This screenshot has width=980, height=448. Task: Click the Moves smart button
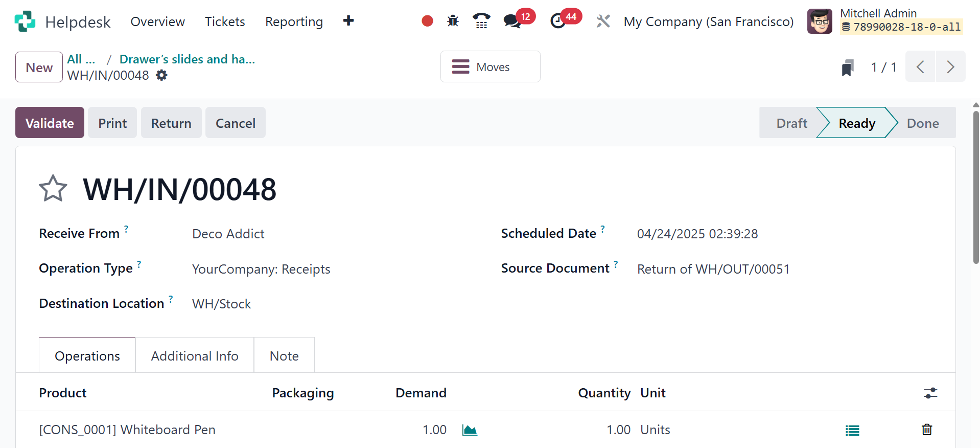pos(490,67)
